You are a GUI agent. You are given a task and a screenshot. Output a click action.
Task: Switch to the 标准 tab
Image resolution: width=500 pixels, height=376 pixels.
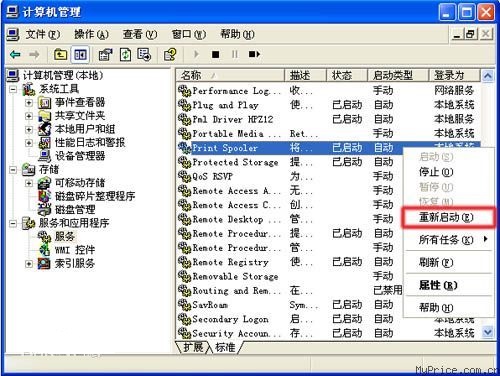tap(225, 347)
